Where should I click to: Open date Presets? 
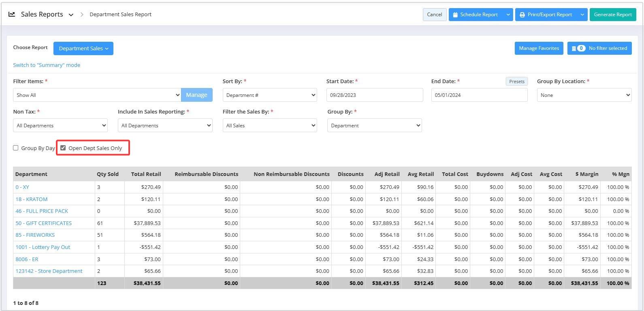click(x=517, y=82)
